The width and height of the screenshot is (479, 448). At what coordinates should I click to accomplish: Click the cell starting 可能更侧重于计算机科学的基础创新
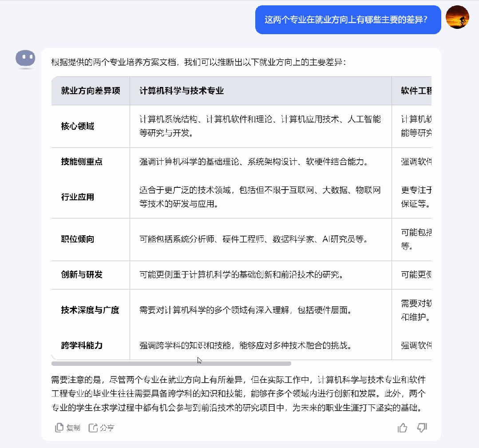[x=261, y=275]
